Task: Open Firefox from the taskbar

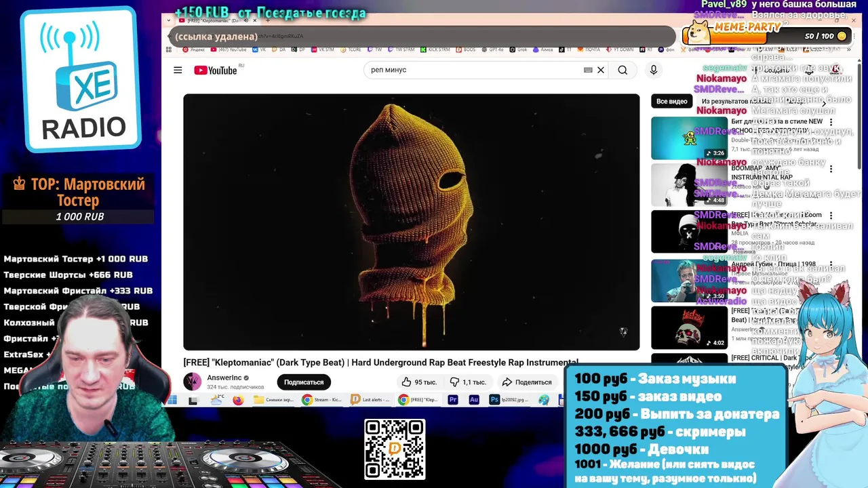Action: [238, 400]
